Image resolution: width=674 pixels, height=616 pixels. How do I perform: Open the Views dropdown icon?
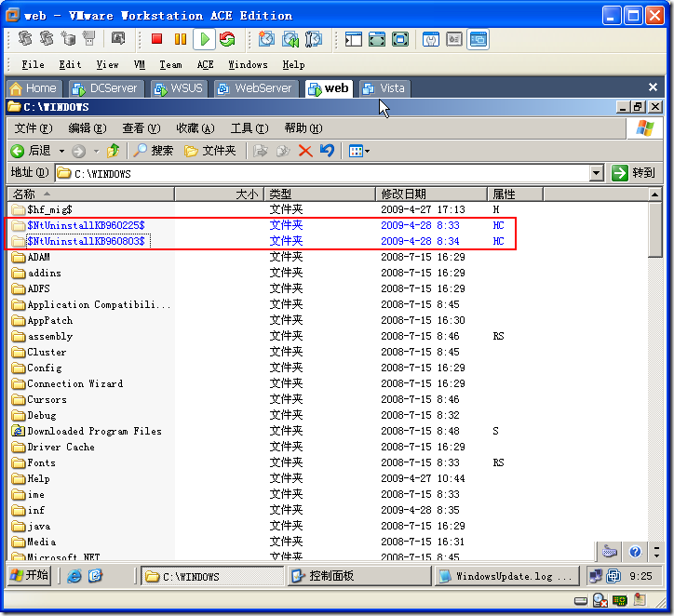(359, 151)
